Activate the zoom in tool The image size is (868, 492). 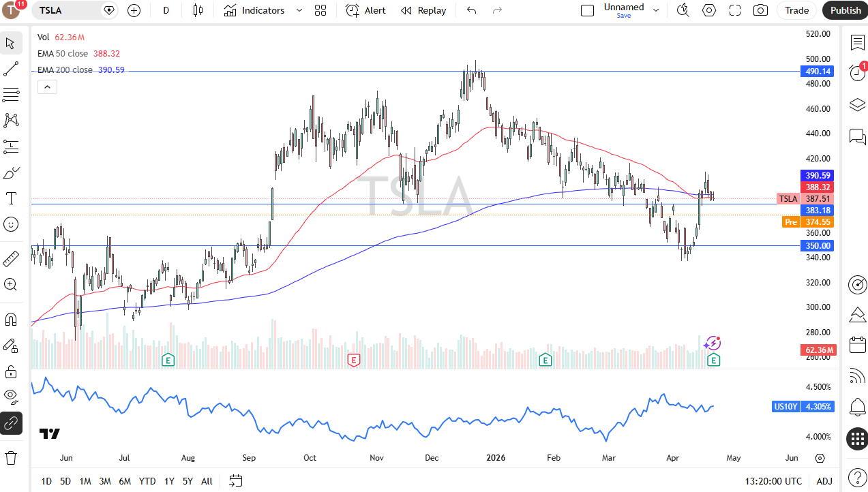tap(11, 284)
